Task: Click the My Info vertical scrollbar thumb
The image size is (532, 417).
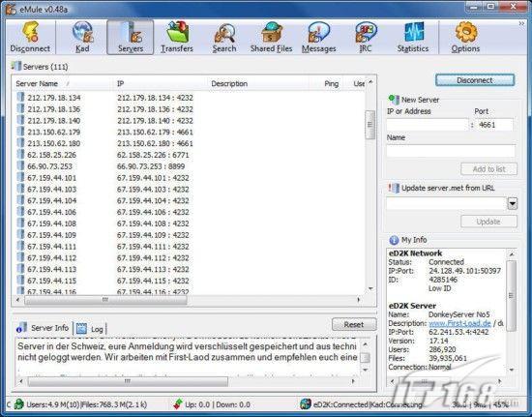Action: point(512,295)
